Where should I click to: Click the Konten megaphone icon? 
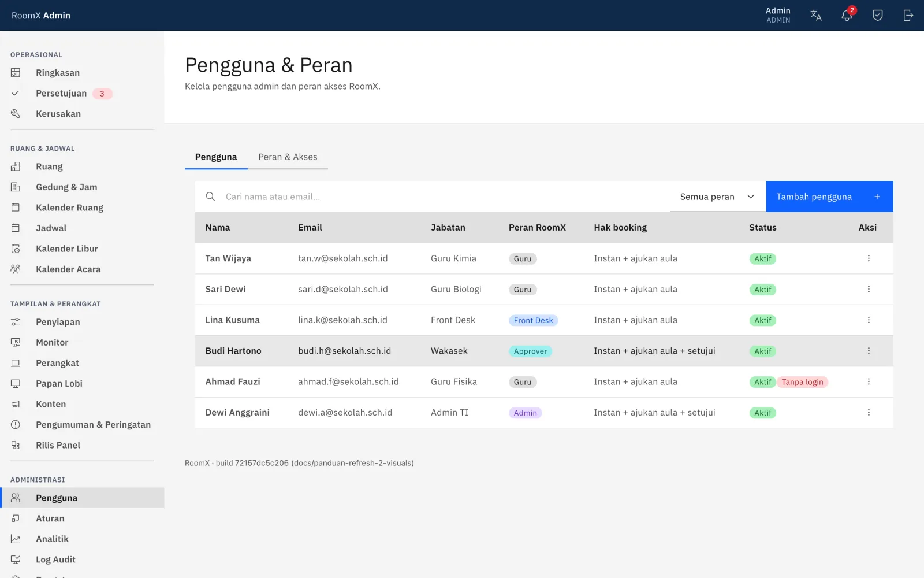[16, 404]
